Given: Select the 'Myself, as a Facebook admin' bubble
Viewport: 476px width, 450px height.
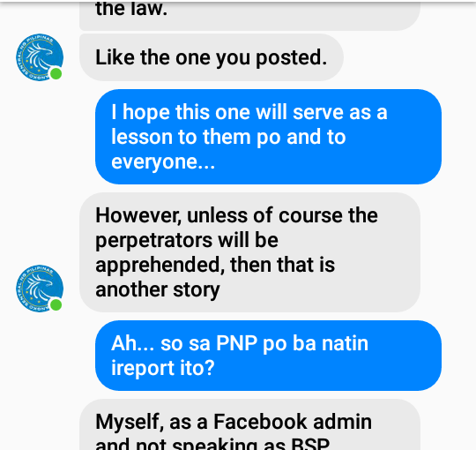Looking at the screenshot, I should coord(249,424).
